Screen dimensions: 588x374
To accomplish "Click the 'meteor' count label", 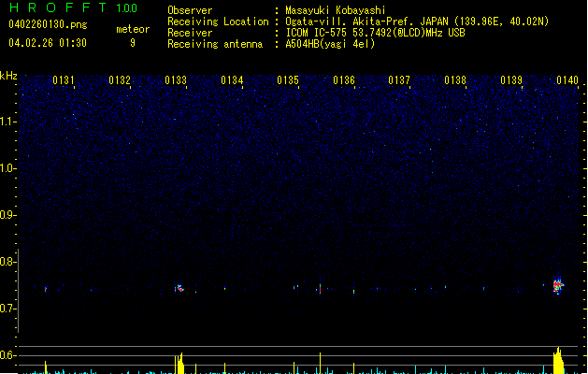I will point(133,29).
